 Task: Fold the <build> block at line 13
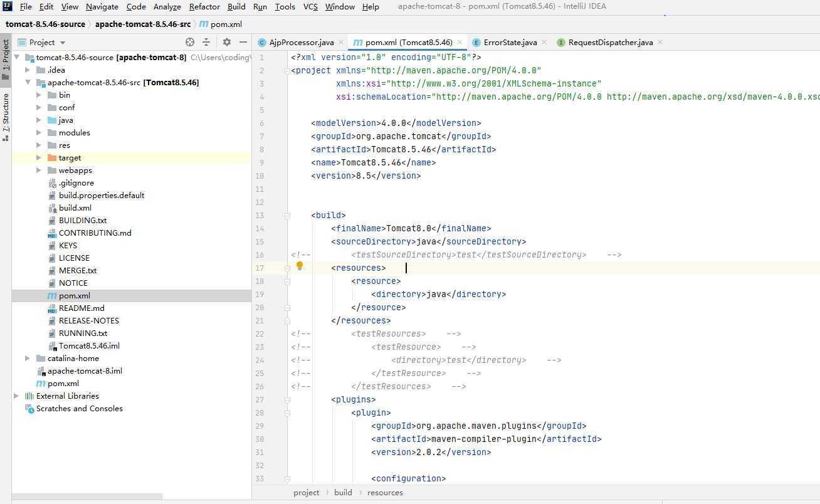pyautogui.click(x=287, y=215)
